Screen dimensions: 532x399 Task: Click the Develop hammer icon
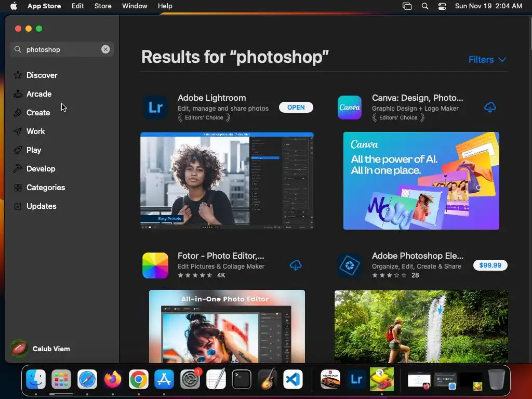point(18,169)
